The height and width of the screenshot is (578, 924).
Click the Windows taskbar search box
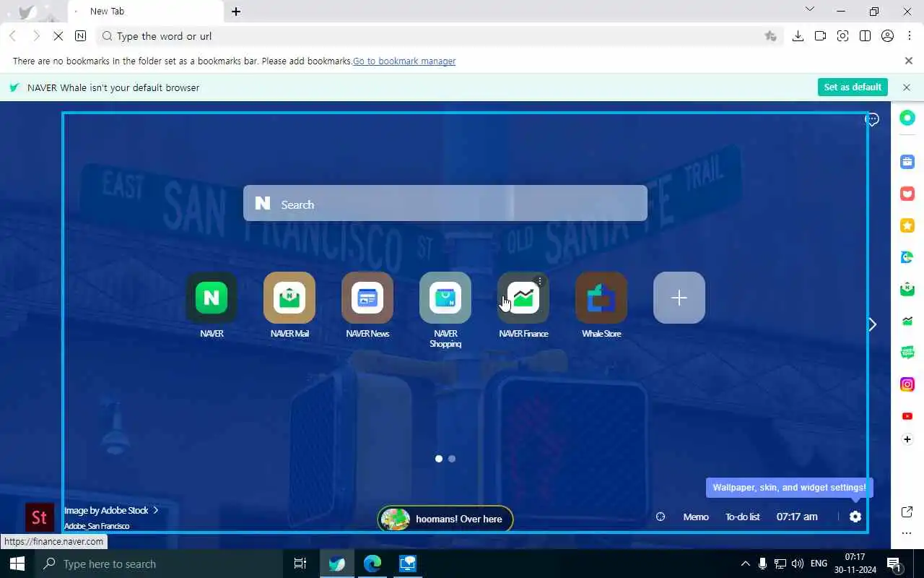click(x=159, y=564)
